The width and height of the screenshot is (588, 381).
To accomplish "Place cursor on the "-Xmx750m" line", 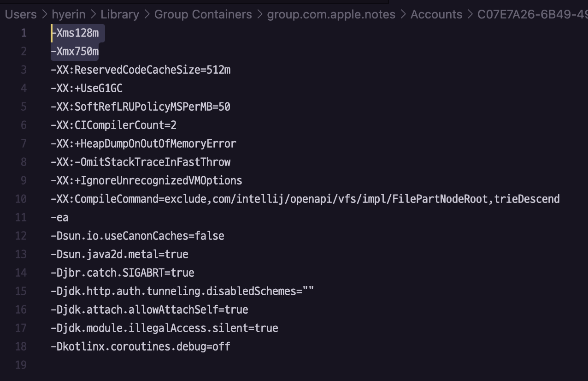I will (x=75, y=51).
